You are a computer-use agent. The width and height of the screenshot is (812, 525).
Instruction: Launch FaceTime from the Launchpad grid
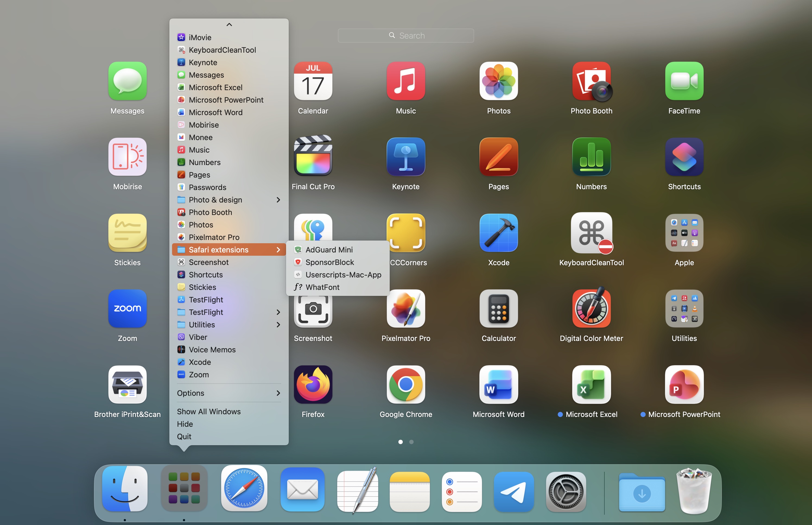(x=684, y=81)
